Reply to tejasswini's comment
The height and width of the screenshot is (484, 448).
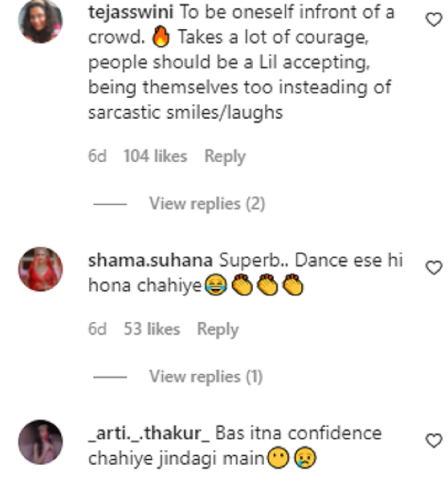coord(225,156)
